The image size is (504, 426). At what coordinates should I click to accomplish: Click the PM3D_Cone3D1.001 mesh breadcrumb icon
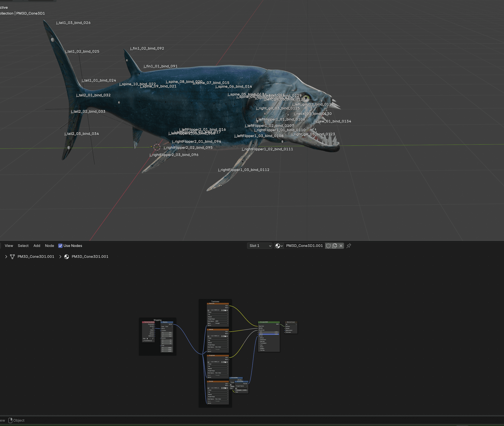tap(12, 257)
